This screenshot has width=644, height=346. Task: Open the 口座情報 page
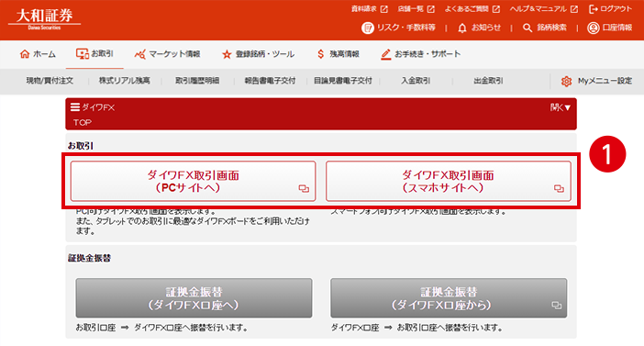click(610, 28)
